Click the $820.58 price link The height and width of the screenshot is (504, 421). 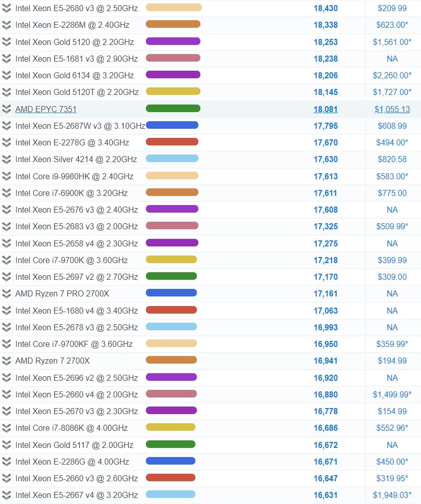point(392,160)
